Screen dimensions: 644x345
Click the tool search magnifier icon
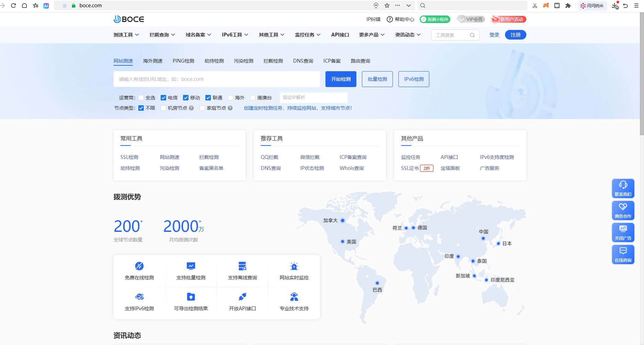473,35
